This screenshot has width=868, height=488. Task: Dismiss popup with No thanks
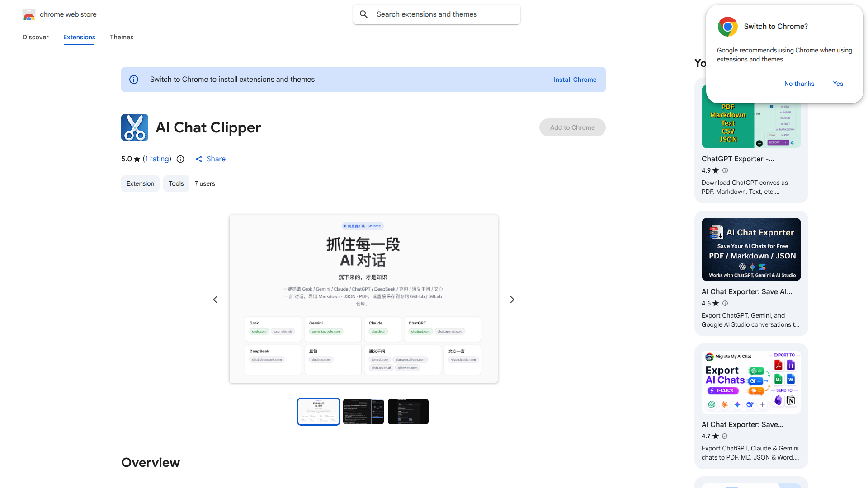pyautogui.click(x=799, y=84)
